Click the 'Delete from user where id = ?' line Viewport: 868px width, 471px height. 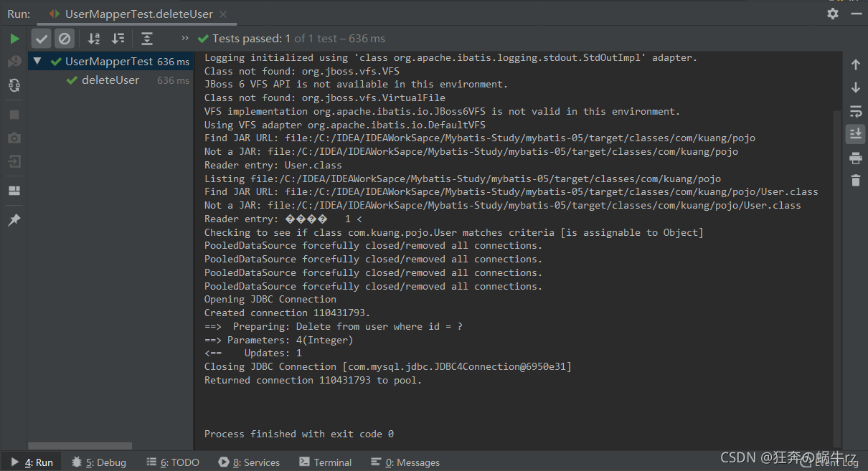(334, 326)
